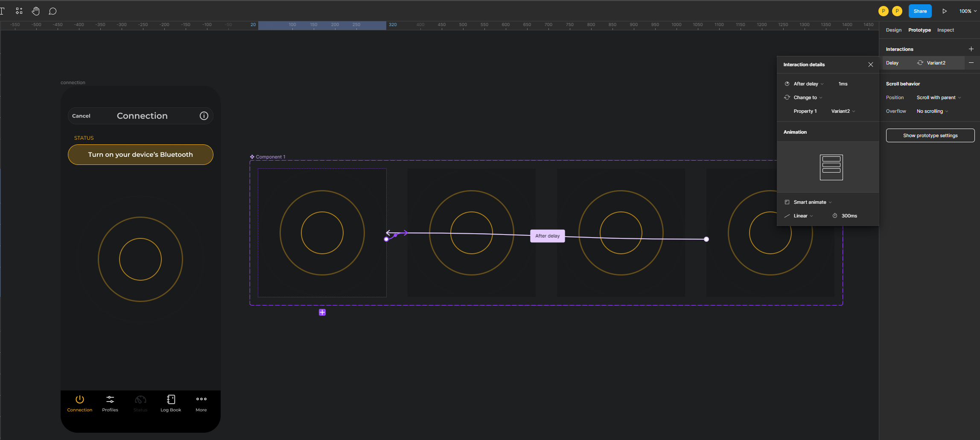The width and height of the screenshot is (980, 440).
Task: Select the first variant in Component 1
Action: (322, 233)
